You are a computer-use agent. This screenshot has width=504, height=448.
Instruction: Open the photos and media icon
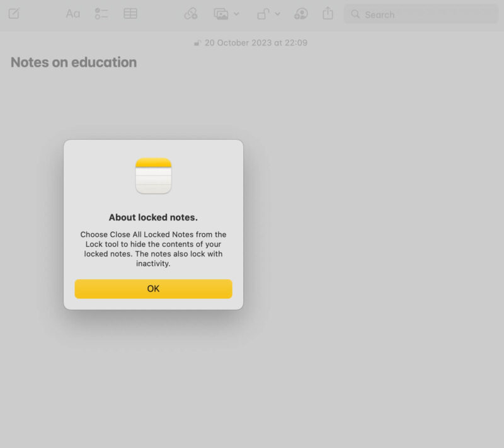click(x=221, y=14)
